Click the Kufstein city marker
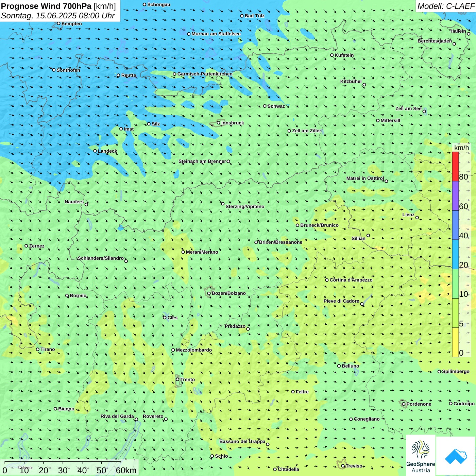This screenshot has width=476, height=476. [x=332, y=55]
